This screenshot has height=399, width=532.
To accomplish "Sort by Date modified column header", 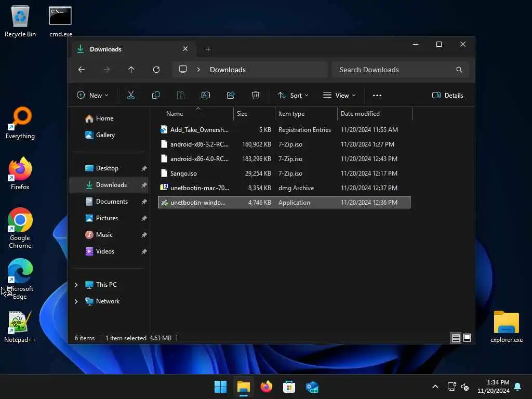I will 375,114.
